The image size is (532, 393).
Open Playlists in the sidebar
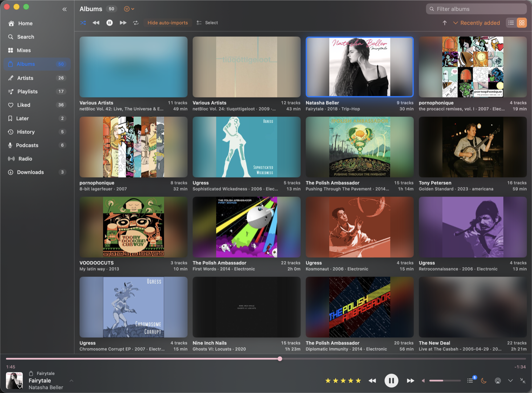coord(37,91)
